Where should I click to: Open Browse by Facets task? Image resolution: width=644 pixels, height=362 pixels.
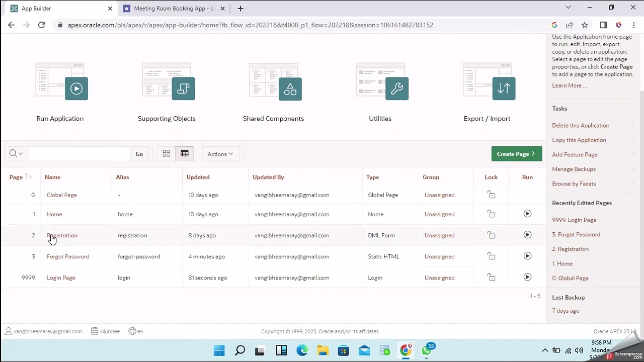pyautogui.click(x=574, y=184)
